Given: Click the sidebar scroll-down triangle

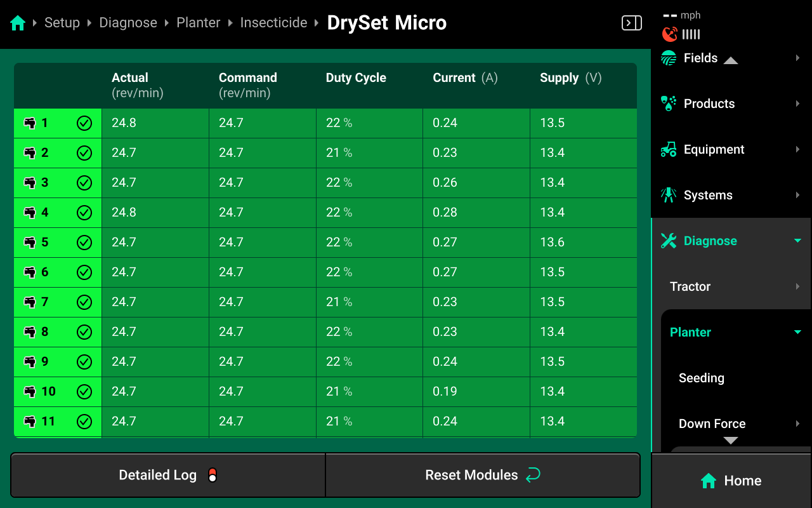Looking at the screenshot, I should [x=731, y=441].
